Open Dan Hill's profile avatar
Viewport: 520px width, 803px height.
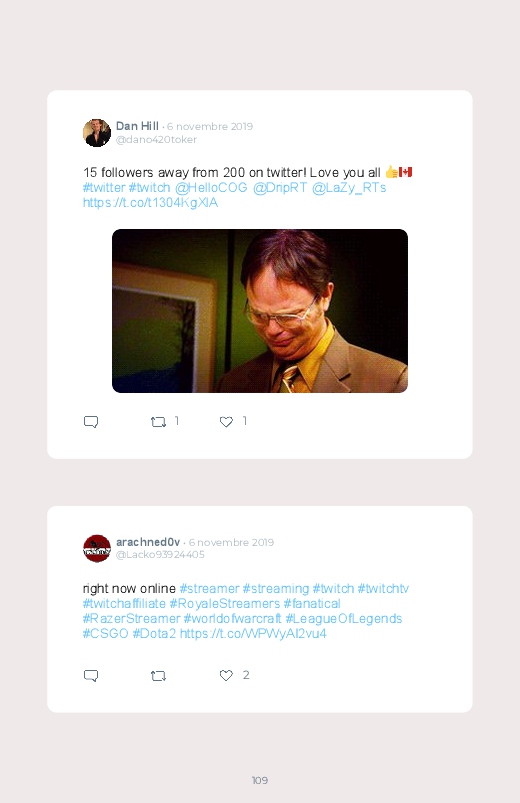pyautogui.click(x=97, y=133)
